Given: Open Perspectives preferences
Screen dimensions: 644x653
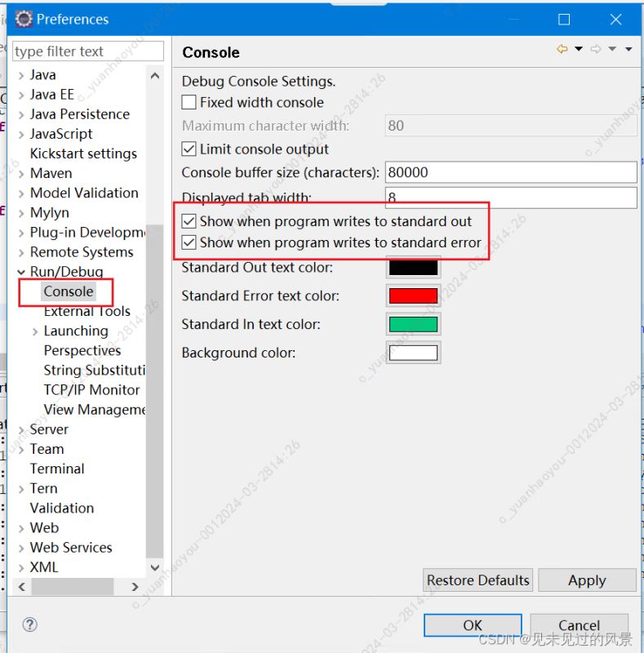Looking at the screenshot, I should click(x=82, y=350).
